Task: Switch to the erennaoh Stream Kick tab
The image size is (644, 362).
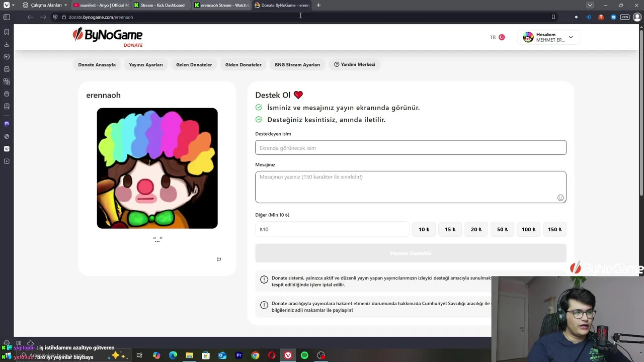Action: coord(221,5)
